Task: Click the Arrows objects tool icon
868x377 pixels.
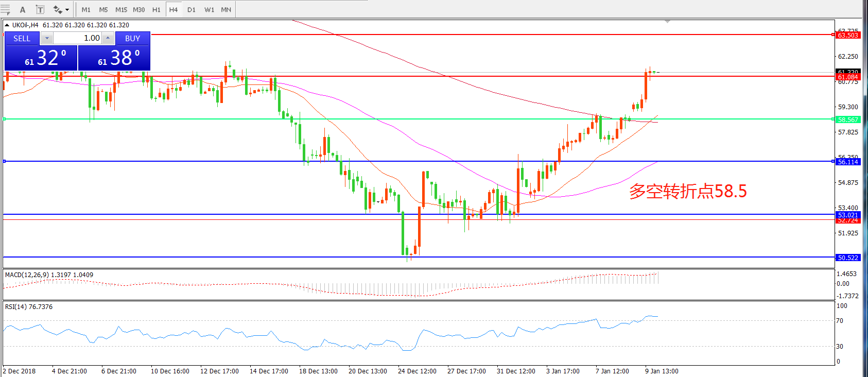Action: pos(57,10)
